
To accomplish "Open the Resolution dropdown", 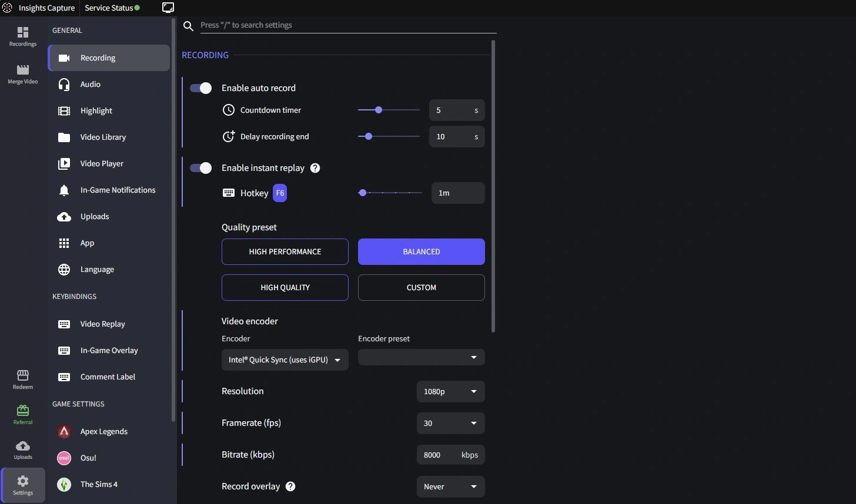I will click(x=450, y=391).
